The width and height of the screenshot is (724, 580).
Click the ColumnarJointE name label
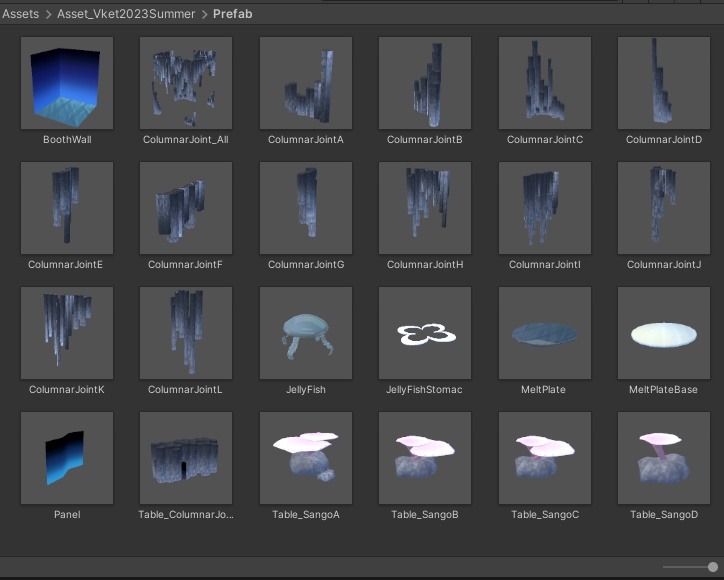pyautogui.click(x=65, y=265)
